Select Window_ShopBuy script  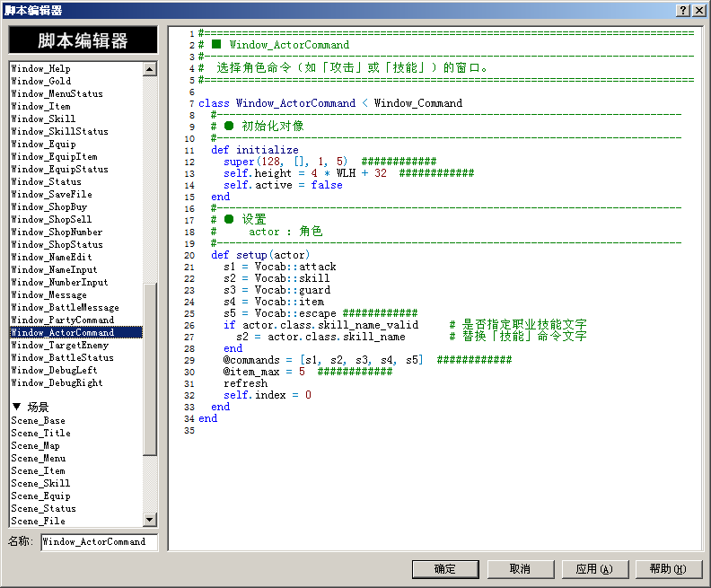76,207
